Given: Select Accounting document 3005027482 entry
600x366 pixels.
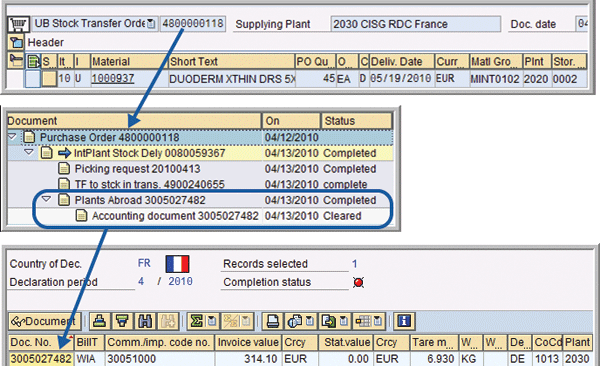Looking at the screenshot, I should (175, 216).
